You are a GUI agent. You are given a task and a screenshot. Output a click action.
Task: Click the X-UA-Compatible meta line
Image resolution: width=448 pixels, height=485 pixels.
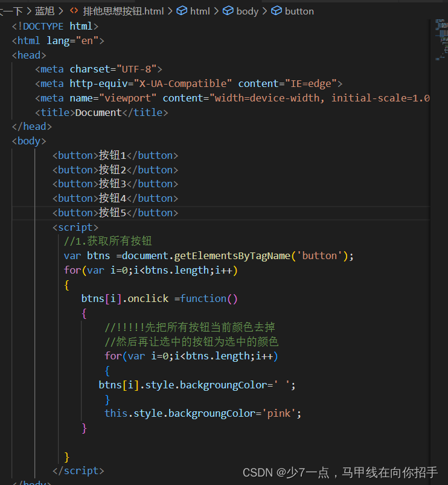pos(189,83)
